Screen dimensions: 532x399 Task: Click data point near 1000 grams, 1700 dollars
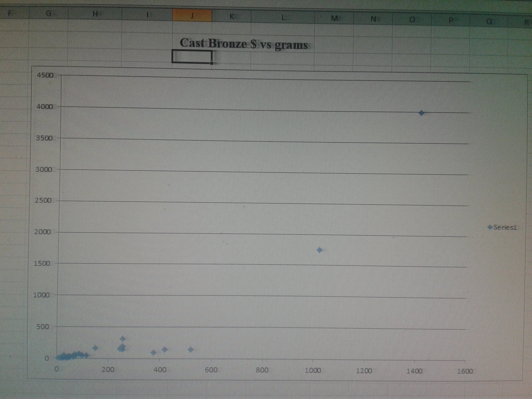pos(319,250)
